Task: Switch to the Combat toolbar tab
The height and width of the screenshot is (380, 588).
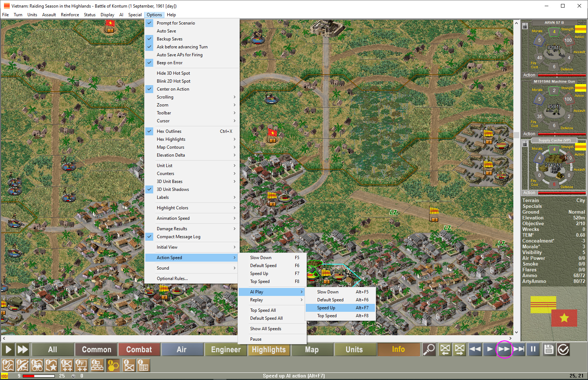Action: 139,349
